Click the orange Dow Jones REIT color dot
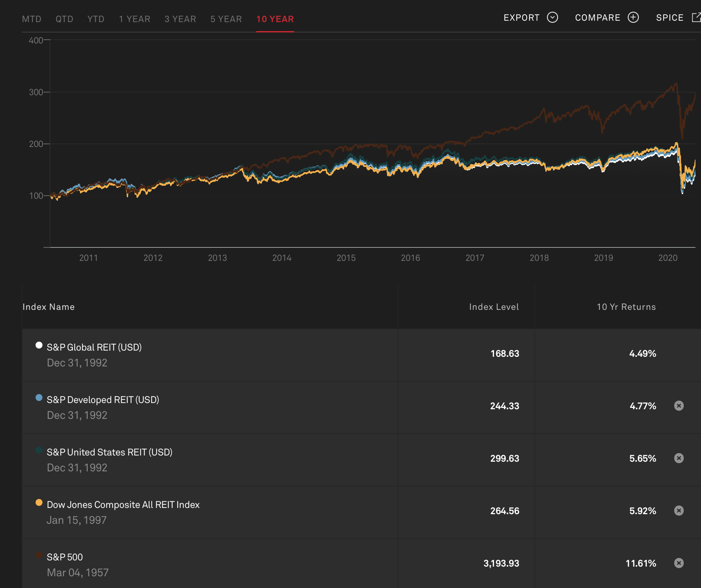This screenshot has width=701, height=588. pos(39,502)
